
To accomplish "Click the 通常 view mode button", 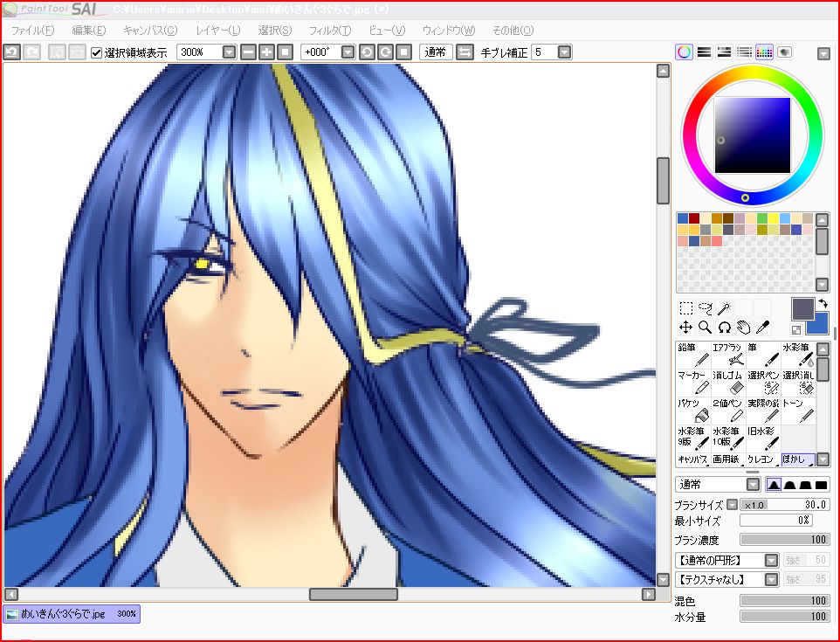I will [435, 52].
